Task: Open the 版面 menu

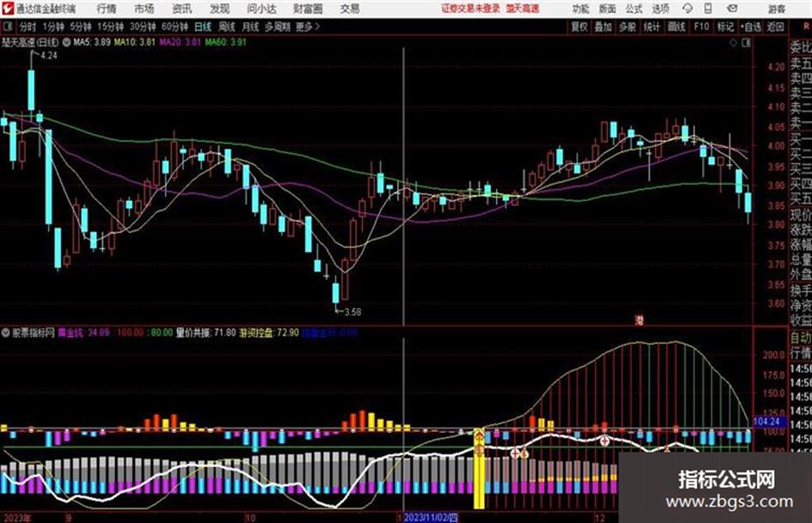Action: (x=607, y=9)
